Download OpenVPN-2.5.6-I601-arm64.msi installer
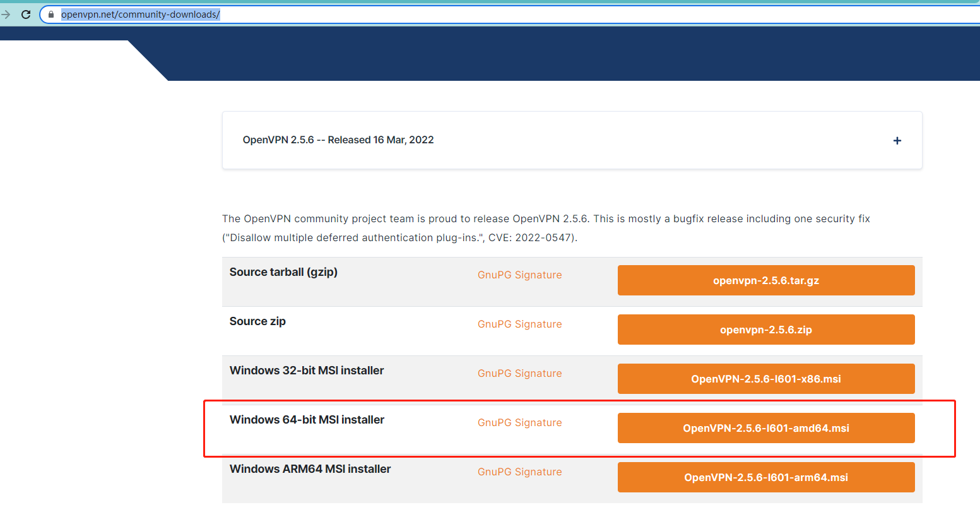This screenshot has height=529, width=980. pos(766,477)
